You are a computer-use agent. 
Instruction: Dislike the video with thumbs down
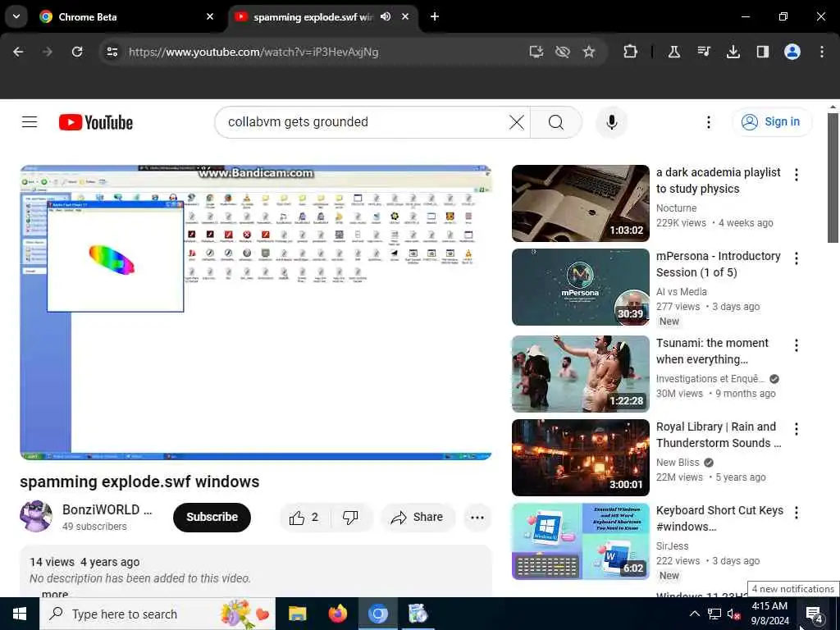(350, 517)
